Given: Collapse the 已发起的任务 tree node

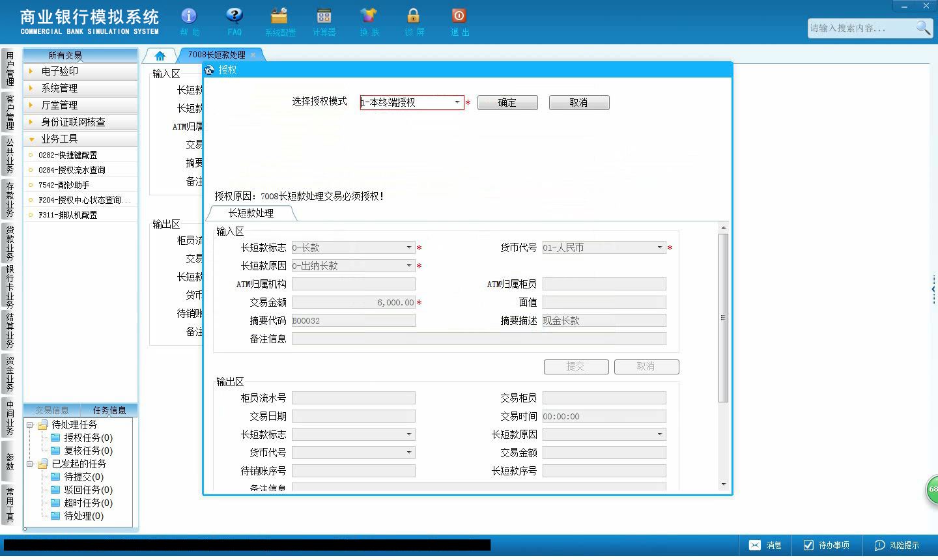Looking at the screenshot, I should [29, 464].
